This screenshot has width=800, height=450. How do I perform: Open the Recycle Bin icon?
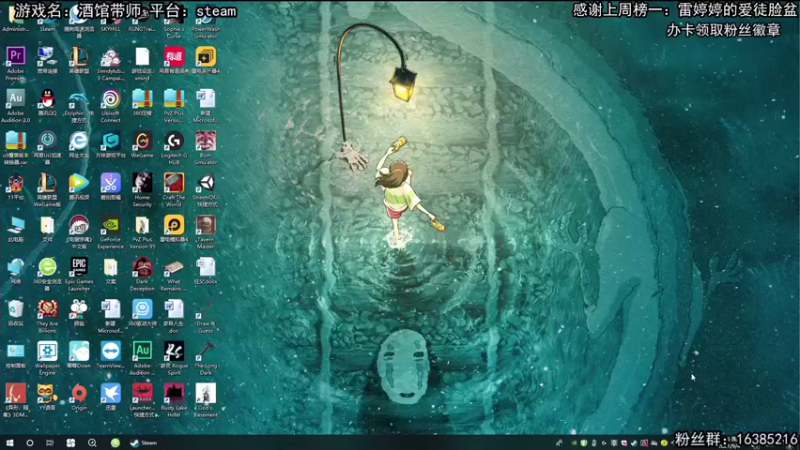pyautogui.click(x=15, y=310)
